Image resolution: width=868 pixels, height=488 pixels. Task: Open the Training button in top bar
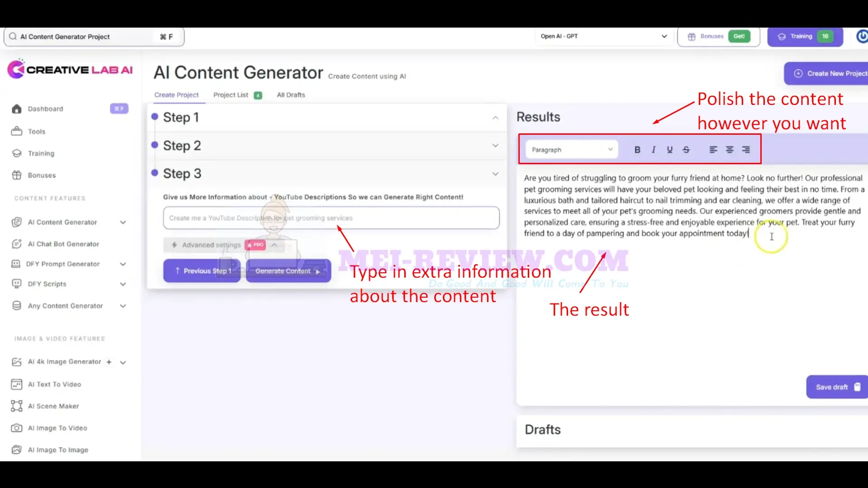(805, 37)
